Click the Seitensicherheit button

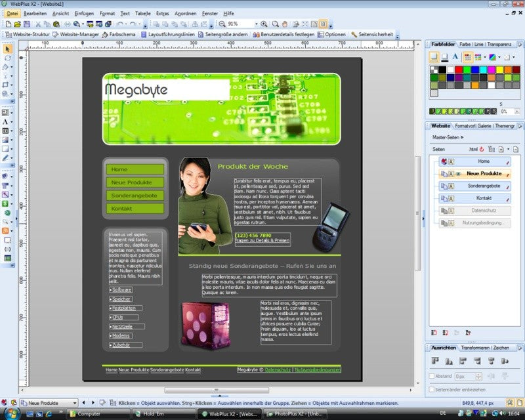click(x=372, y=34)
